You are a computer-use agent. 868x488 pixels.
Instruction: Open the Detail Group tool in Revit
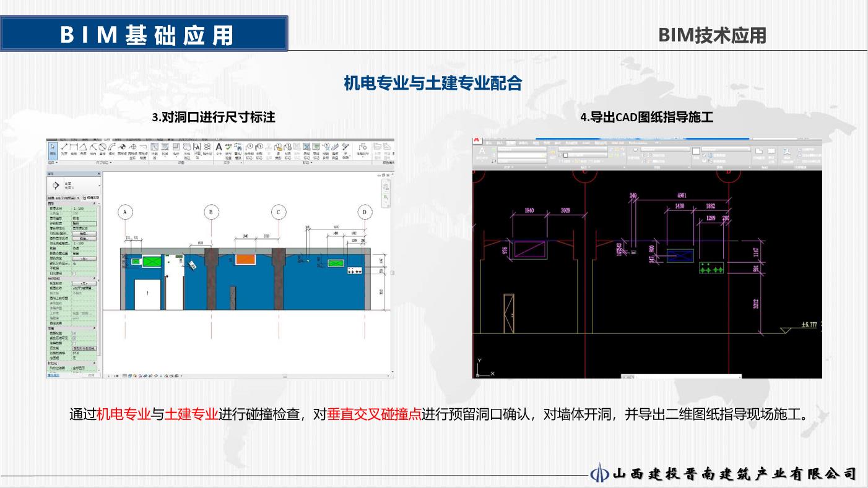click(197, 150)
